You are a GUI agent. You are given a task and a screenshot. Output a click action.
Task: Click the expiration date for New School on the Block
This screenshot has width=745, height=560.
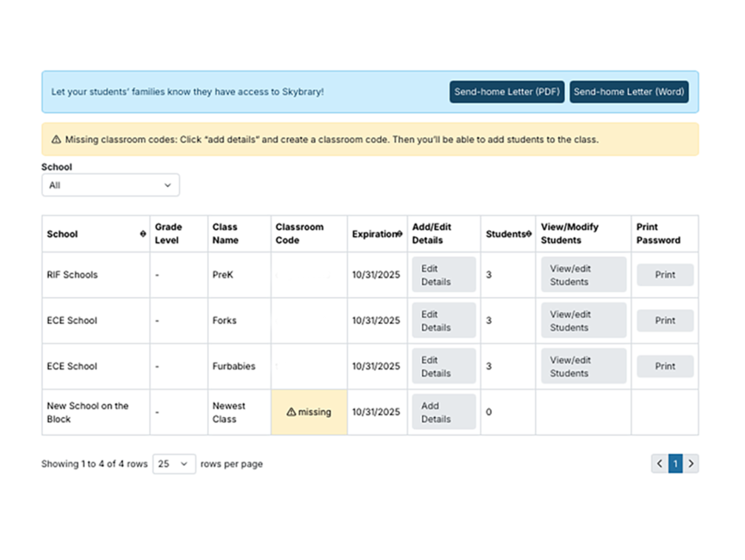[x=377, y=412]
